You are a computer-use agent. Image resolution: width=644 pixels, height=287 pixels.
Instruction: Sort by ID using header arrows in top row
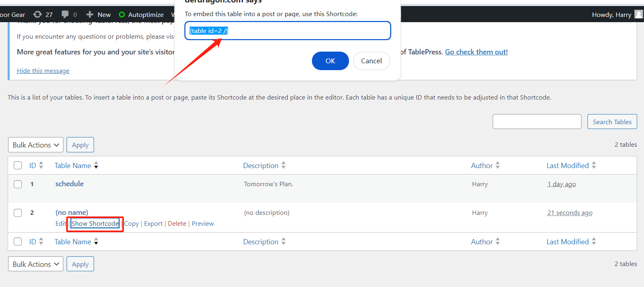point(41,165)
